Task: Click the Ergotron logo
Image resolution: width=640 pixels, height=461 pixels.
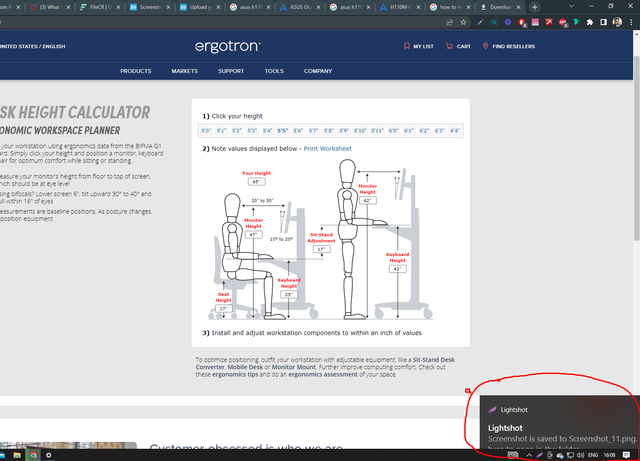Action: tap(227, 47)
